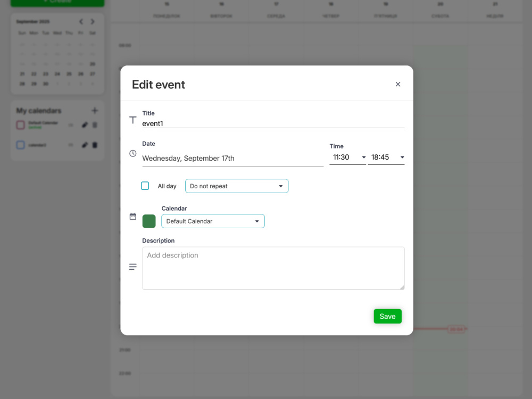Close the Edit event dialog
Screen dimensions: 532x399
[x=397, y=84]
